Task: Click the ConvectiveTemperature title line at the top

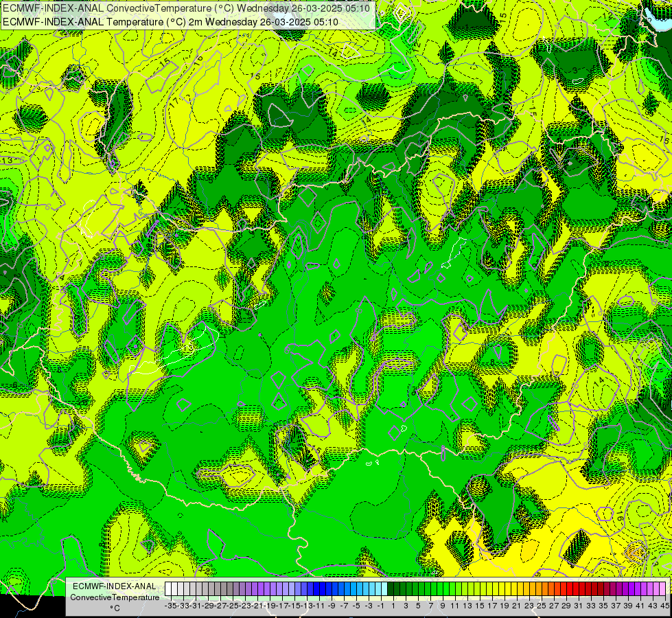Action: (x=187, y=8)
